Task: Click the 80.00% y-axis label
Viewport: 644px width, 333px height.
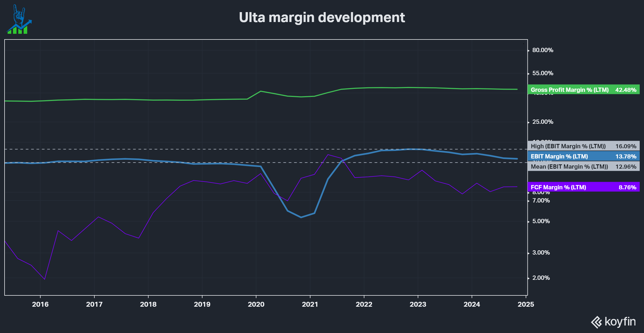Action: tap(543, 50)
